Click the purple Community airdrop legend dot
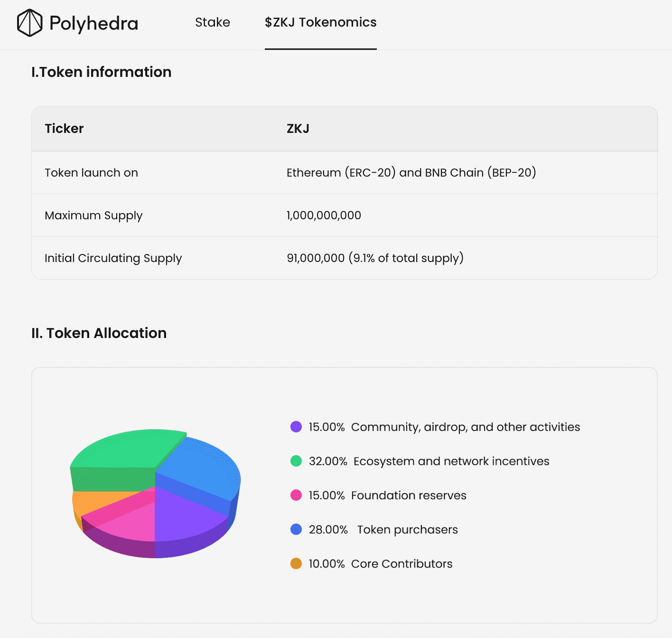 (x=296, y=427)
